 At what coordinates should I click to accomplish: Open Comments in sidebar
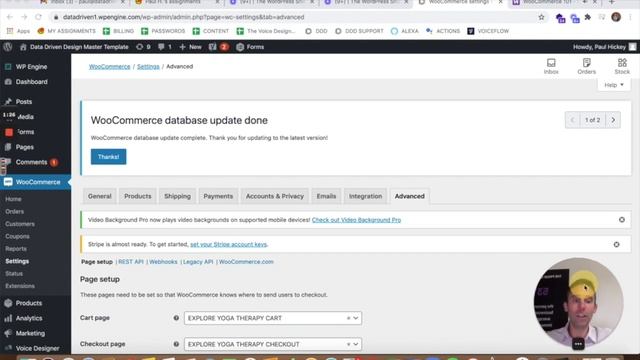pos(31,162)
